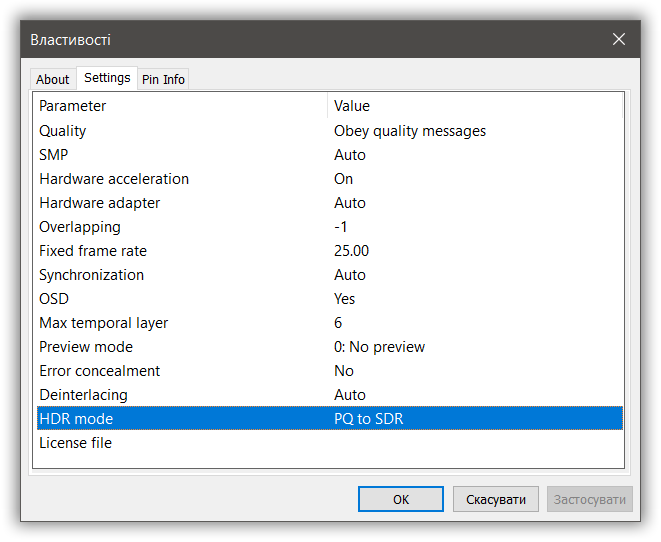This screenshot has width=661, height=542.
Task: Select the Settings tab
Action: (x=107, y=78)
